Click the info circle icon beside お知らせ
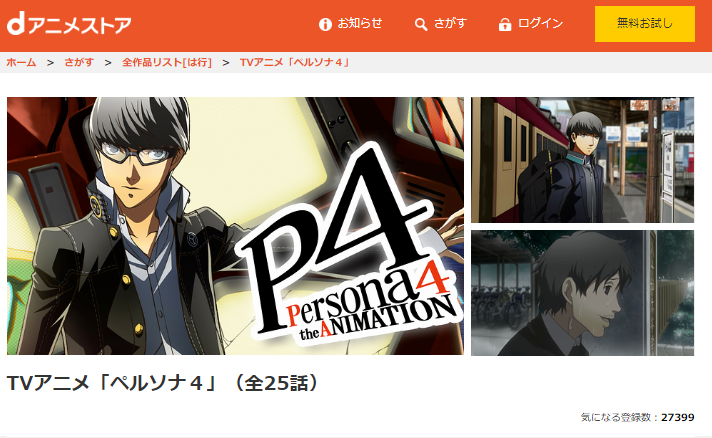This screenshot has width=712, height=438. point(325,24)
